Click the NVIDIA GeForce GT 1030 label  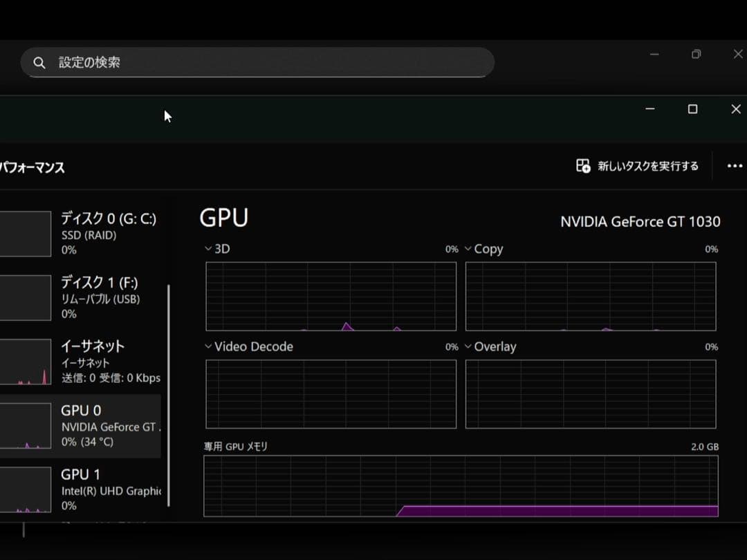click(640, 222)
